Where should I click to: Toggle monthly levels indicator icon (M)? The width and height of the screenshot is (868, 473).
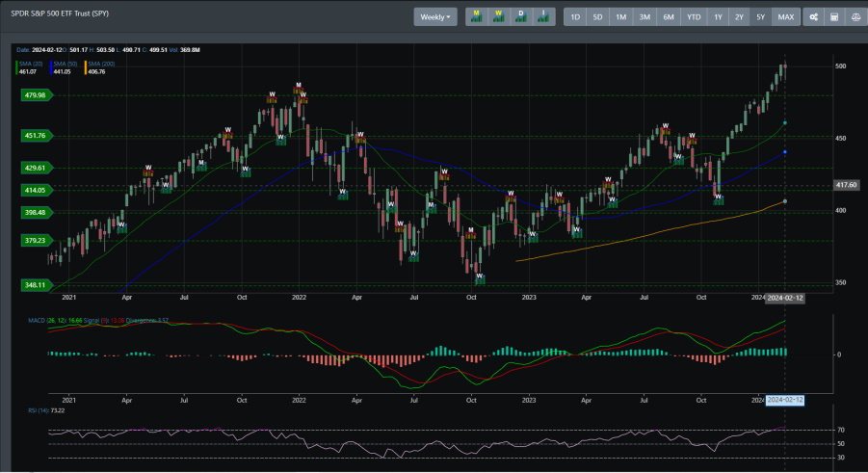click(x=476, y=16)
